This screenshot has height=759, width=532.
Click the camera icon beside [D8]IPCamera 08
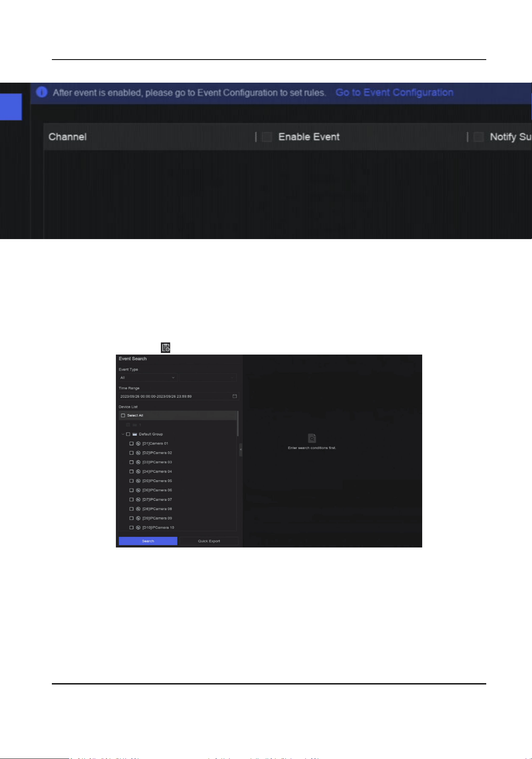tap(138, 509)
